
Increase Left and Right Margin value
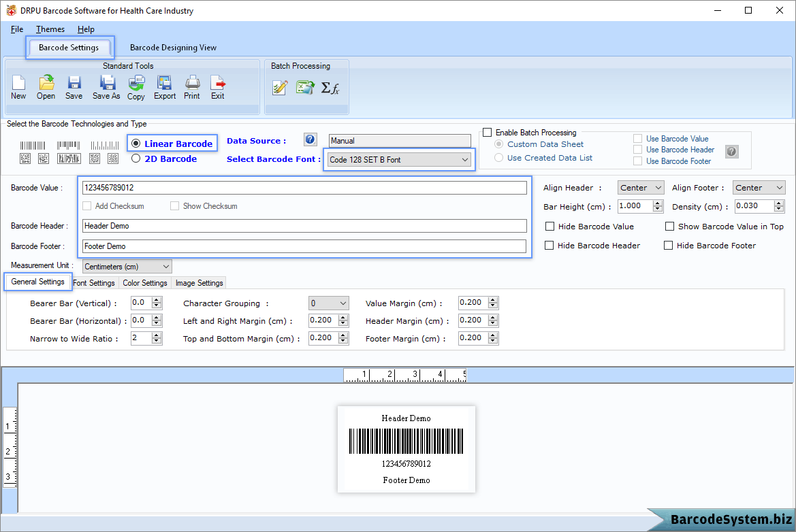click(x=344, y=318)
